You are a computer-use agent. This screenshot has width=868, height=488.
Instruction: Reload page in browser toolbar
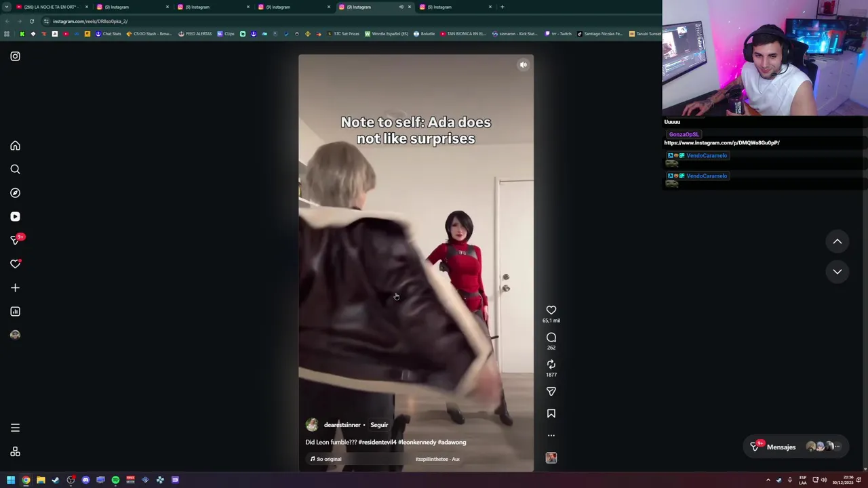click(x=31, y=21)
